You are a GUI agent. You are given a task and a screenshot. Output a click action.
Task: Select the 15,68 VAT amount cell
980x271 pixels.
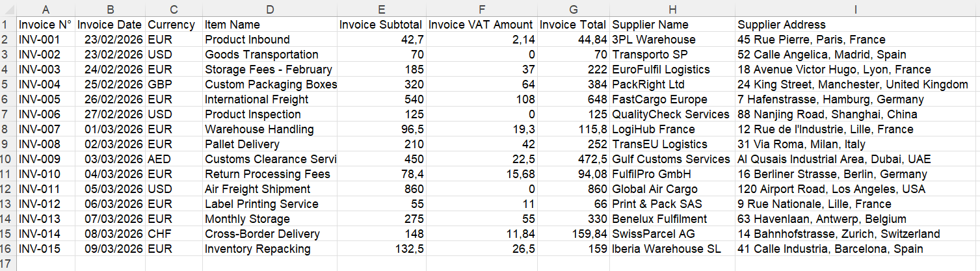tap(482, 174)
